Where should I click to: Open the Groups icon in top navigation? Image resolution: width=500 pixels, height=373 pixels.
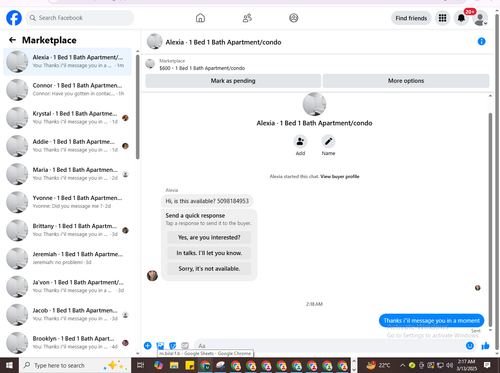(x=294, y=18)
